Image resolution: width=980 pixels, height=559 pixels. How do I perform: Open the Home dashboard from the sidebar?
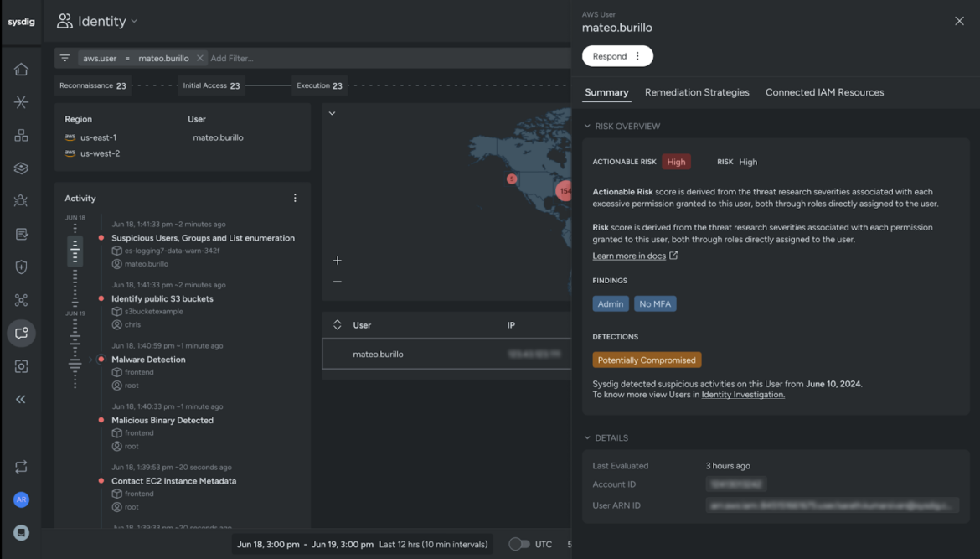pos(21,69)
